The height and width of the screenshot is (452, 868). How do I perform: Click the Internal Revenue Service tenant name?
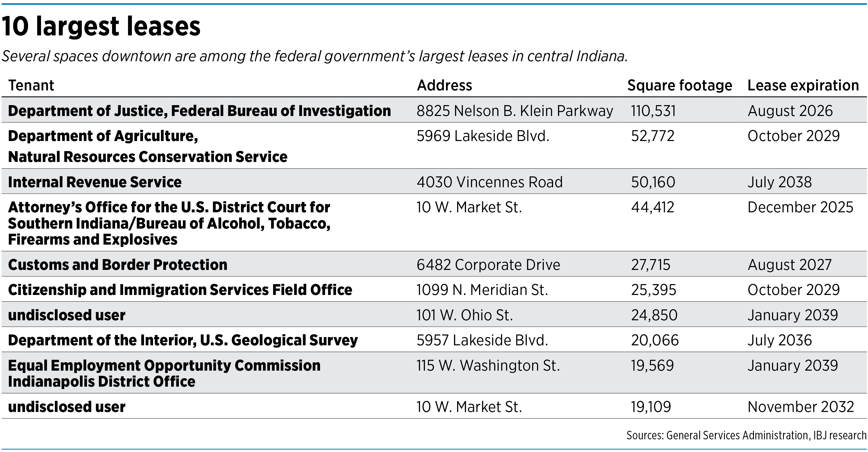(x=95, y=182)
